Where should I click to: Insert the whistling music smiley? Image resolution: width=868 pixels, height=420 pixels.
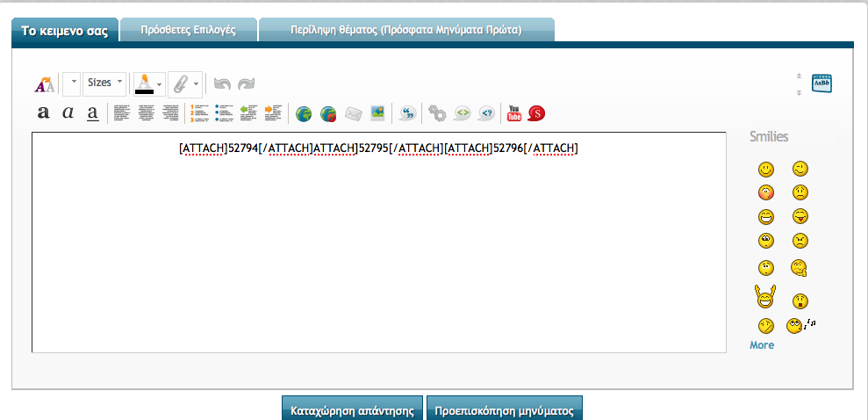pos(800,325)
